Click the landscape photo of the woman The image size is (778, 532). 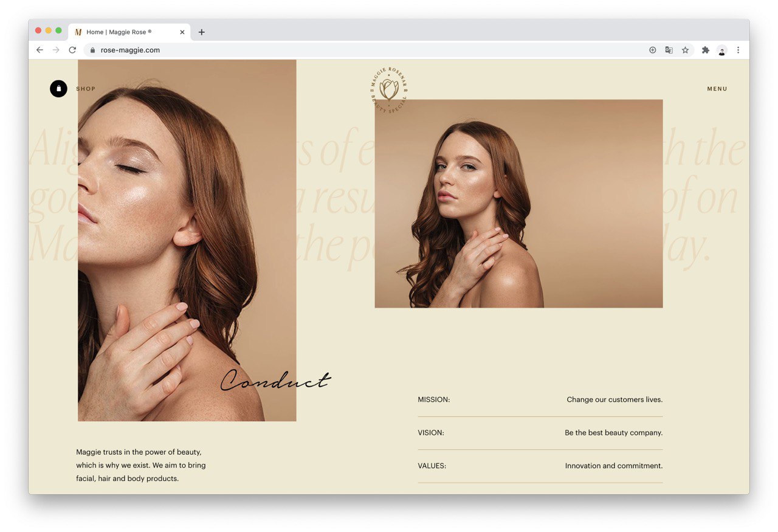(518, 204)
